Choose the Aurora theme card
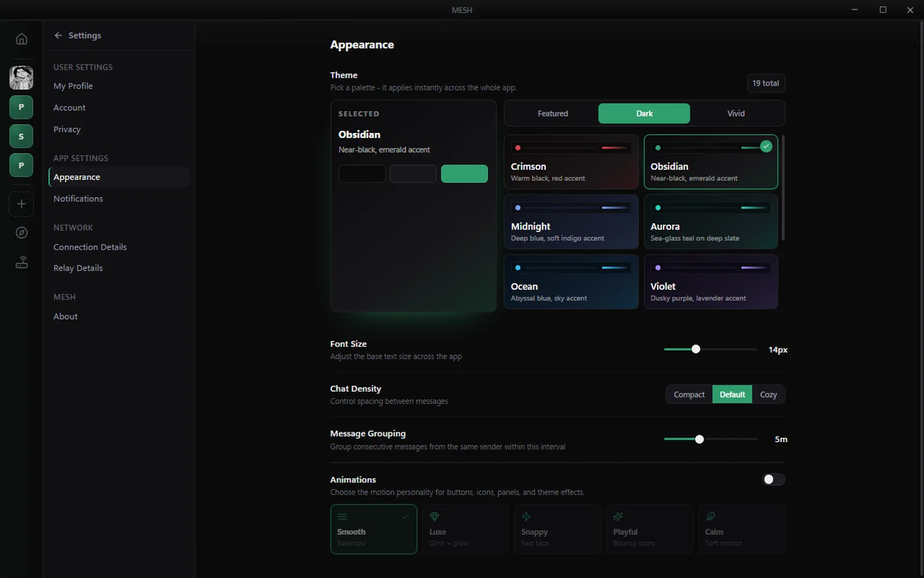Screen dimensions: 924x578 tap(711, 222)
